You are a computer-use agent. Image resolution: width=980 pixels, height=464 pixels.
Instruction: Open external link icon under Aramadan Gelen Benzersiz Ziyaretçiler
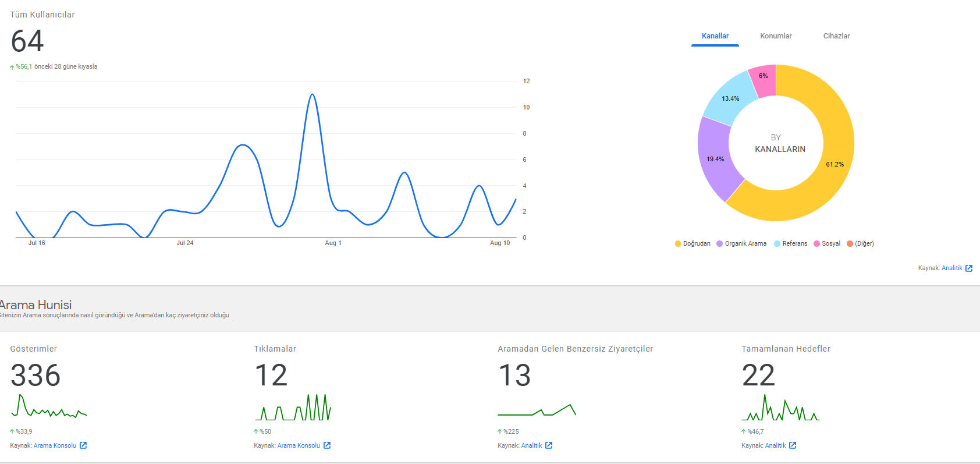point(549,445)
